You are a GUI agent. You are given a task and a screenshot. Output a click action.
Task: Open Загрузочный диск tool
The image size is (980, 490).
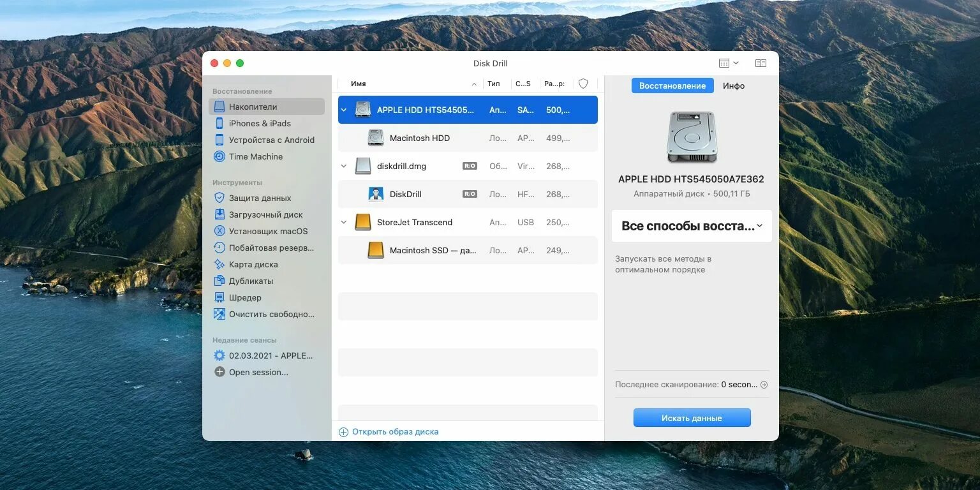click(x=266, y=214)
